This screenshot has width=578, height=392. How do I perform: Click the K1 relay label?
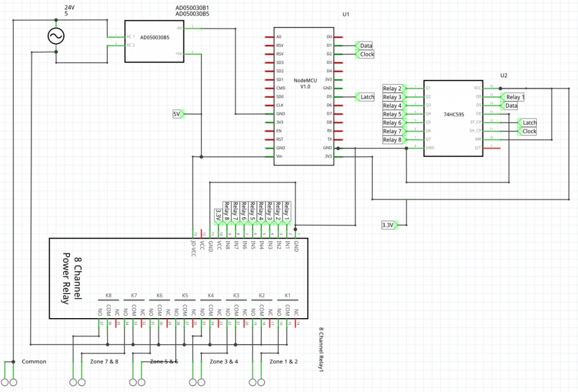pos(287,296)
